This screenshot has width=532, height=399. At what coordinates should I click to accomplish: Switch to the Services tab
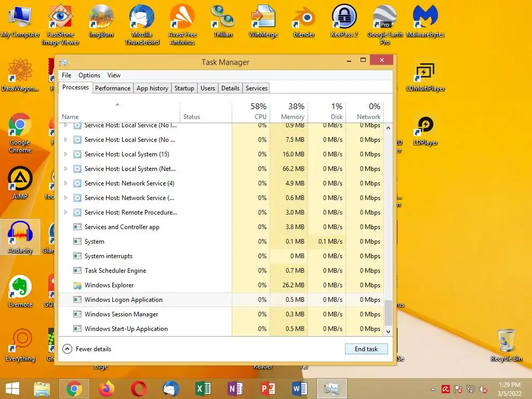point(257,88)
